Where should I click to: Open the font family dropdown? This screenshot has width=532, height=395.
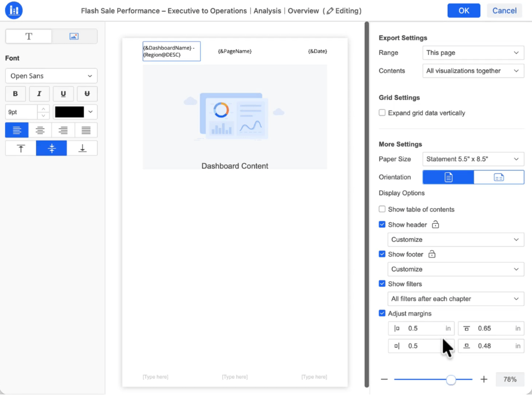coord(51,75)
